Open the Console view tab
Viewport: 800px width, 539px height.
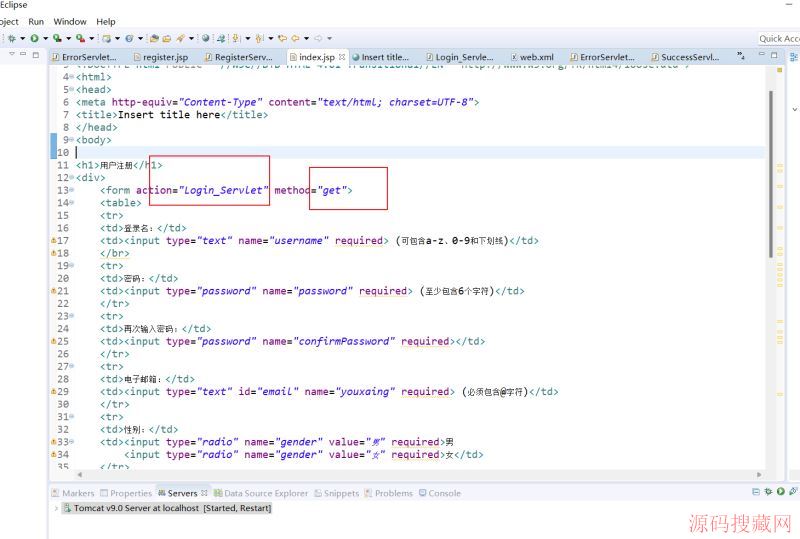click(440, 493)
